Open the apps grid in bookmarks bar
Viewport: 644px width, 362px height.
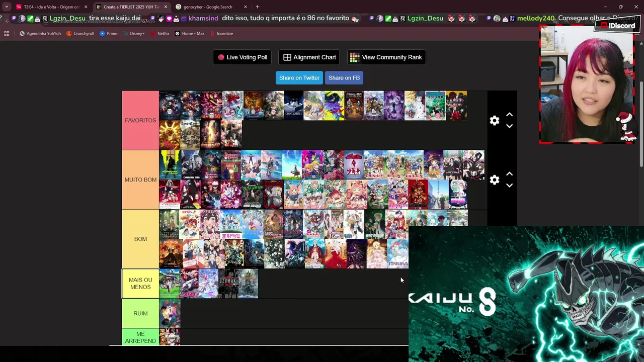click(x=7, y=34)
